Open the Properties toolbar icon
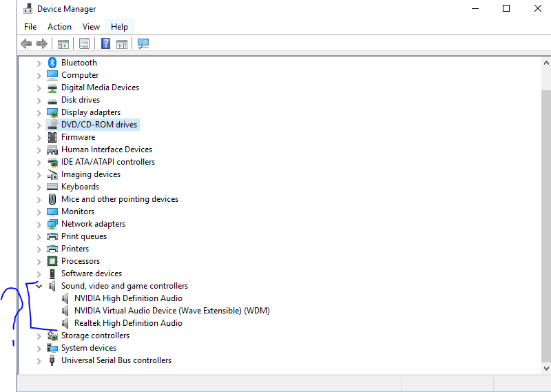 click(84, 43)
